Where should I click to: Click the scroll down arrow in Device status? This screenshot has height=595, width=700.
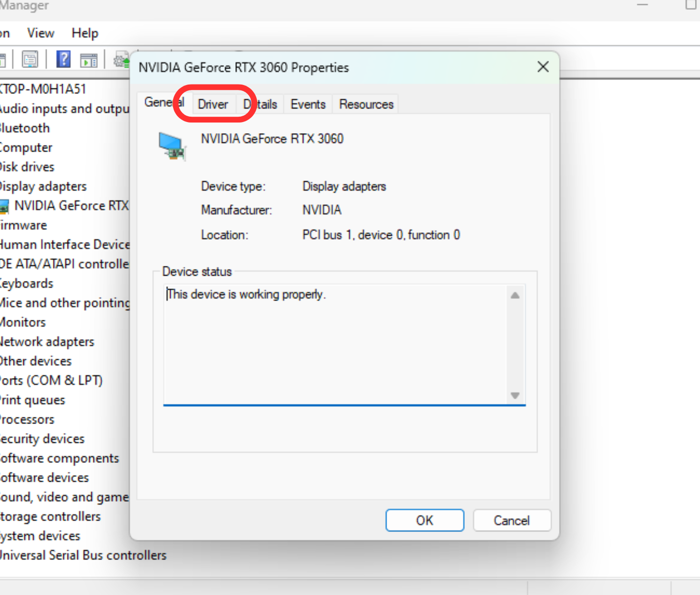[x=515, y=395]
